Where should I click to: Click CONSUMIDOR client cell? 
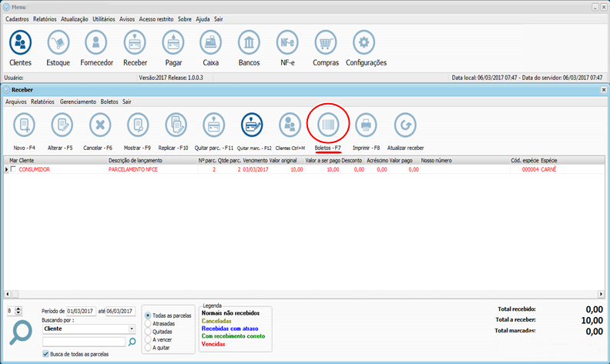[34, 169]
